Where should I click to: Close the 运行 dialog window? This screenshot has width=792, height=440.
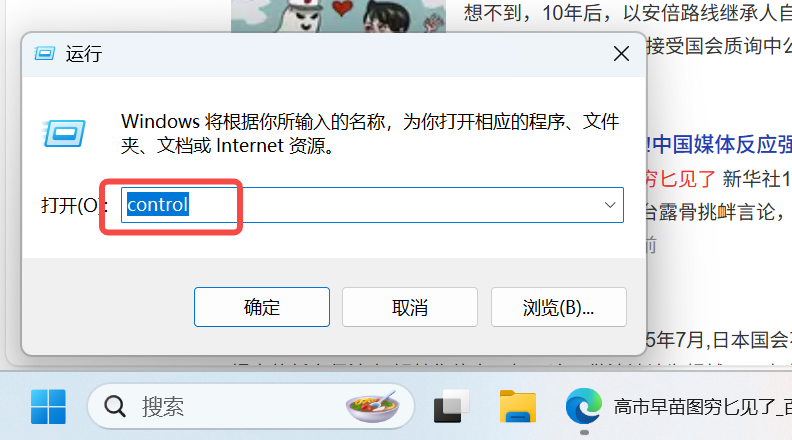[x=621, y=54]
